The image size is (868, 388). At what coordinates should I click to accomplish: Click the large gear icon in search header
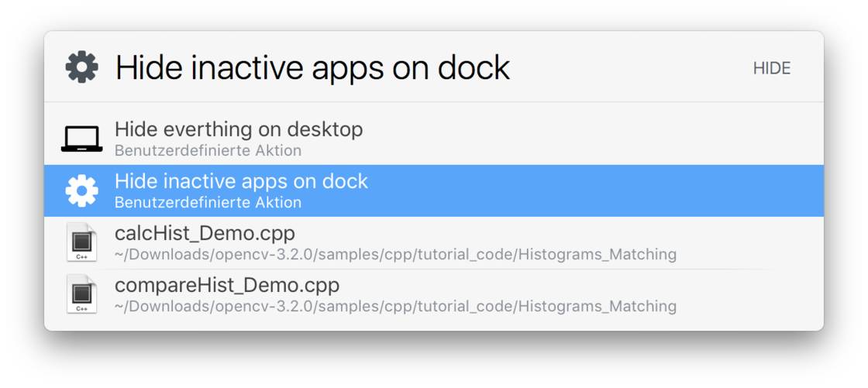[x=81, y=67]
